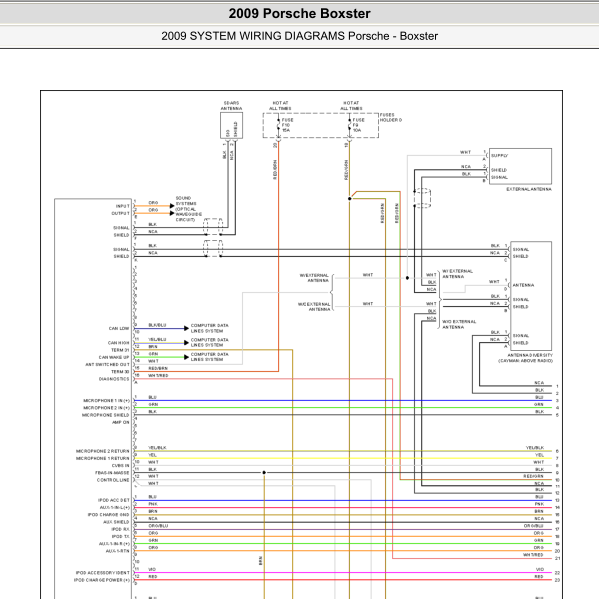The height and width of the screenshot is (599, 599).
Task: Click the CAN WAKE UP green arrow
Action: point(186,357)
